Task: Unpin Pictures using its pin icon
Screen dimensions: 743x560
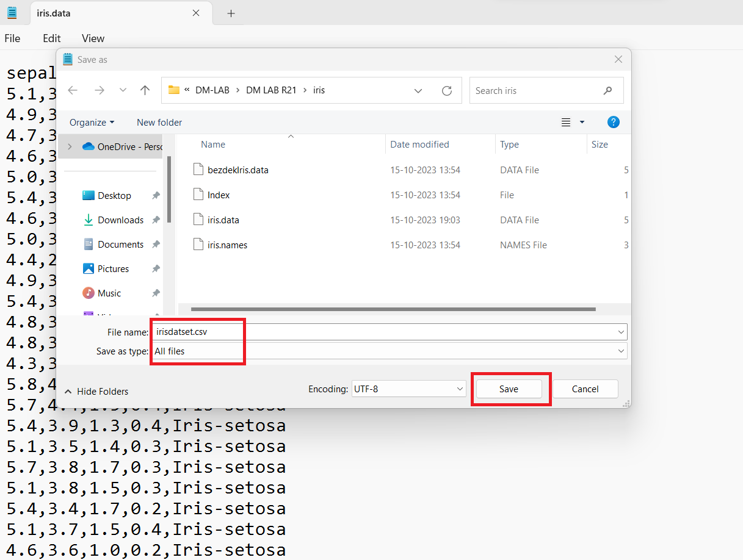Action: [x=156, y=268]
